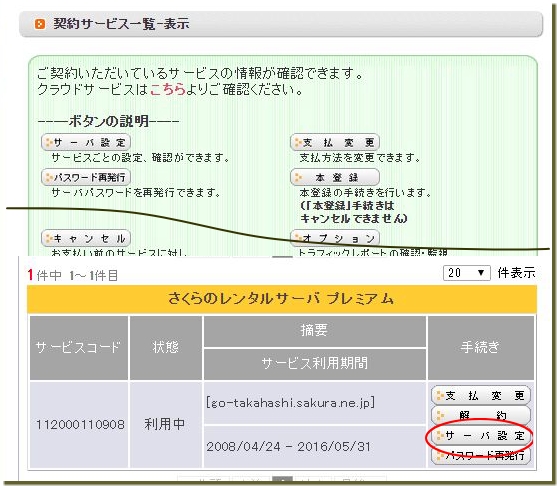Click the 1件中 1～1件目 count text
The height and width of the screenshot is (486, 557).
tap(72, 275)
